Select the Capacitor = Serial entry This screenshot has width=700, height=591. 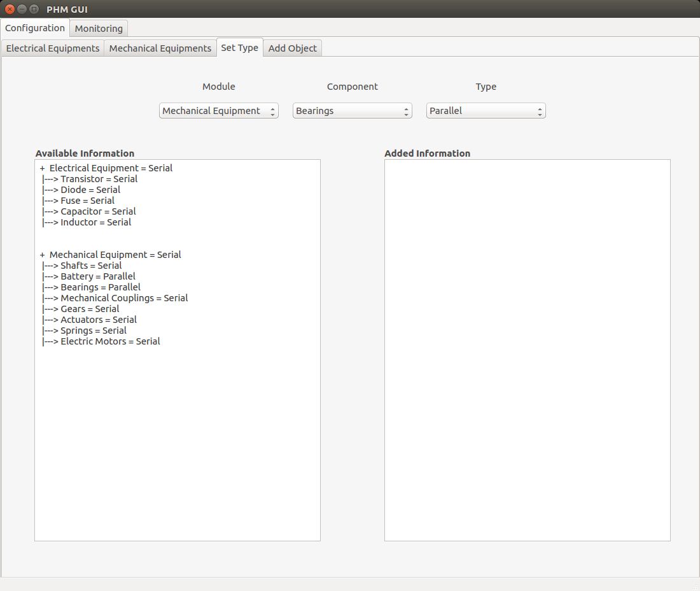[x=98, y=211]
